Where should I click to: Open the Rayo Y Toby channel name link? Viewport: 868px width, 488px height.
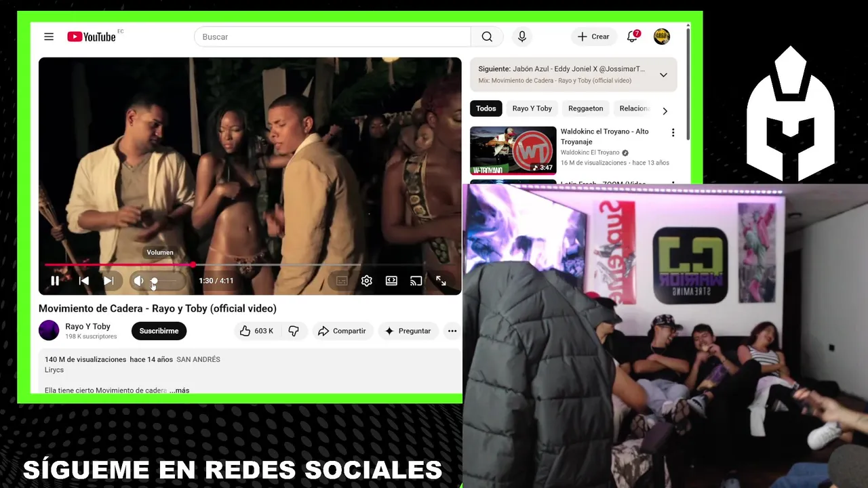click(87, 327)
